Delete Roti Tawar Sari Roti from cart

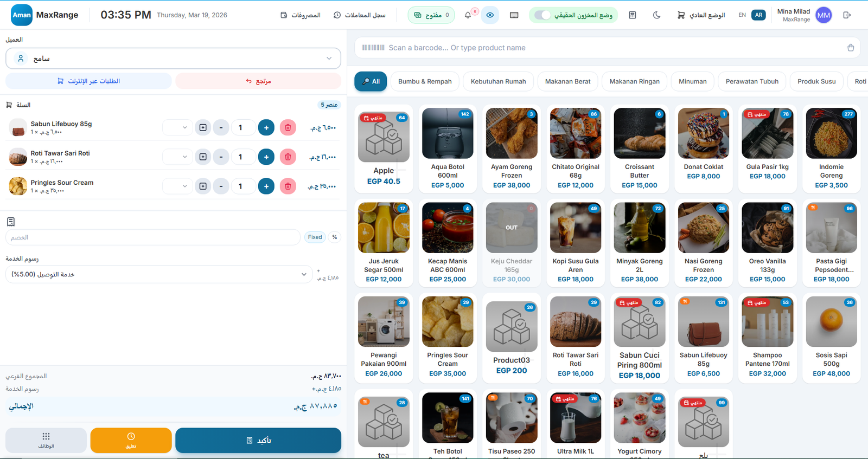[x=288, y=157]
